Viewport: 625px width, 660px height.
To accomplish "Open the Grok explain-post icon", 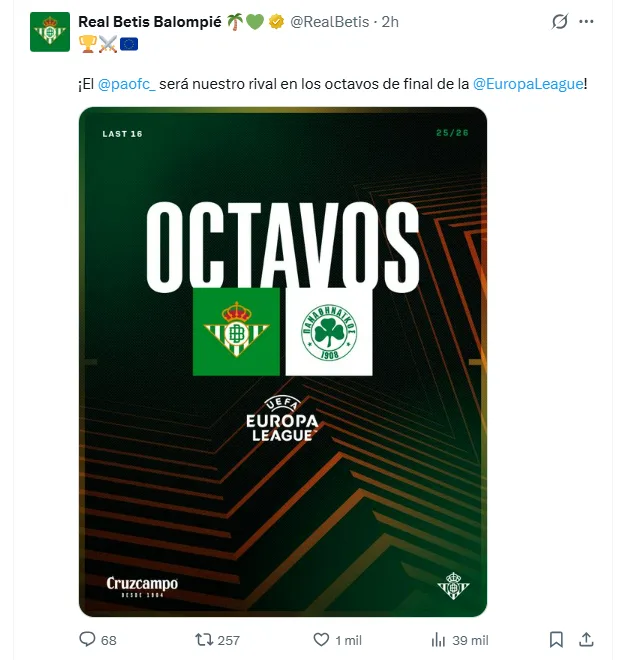I will click(x=561, y=22).
